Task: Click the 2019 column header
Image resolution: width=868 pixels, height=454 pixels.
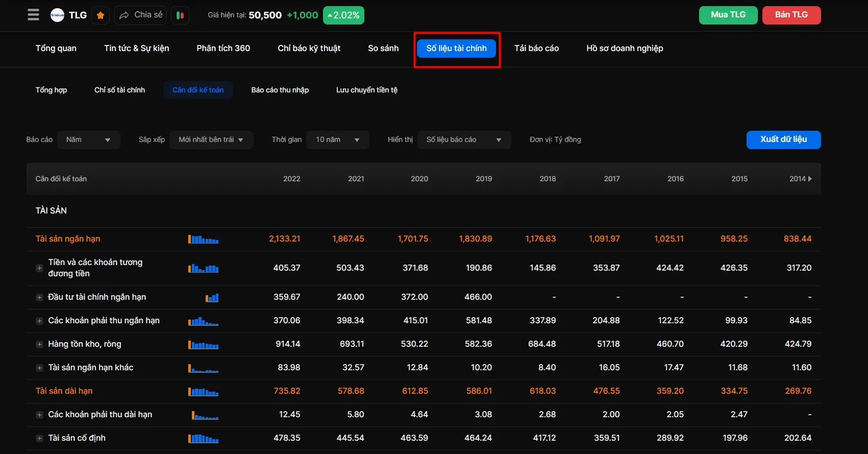Action: pos(484,179)
